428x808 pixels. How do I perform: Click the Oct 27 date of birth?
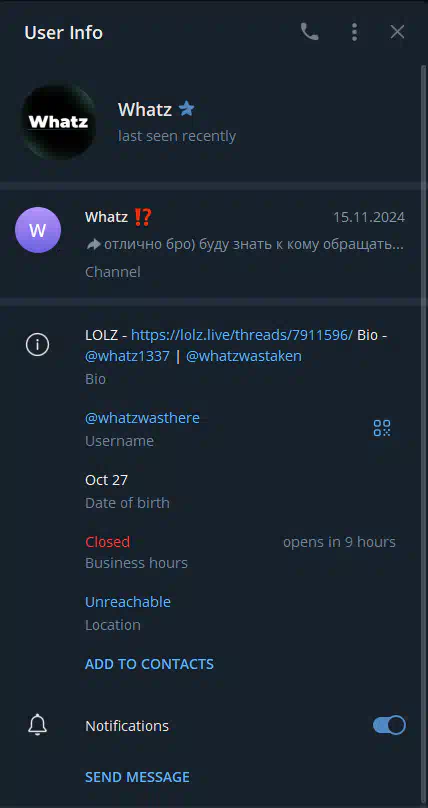[x=107, y=480]
